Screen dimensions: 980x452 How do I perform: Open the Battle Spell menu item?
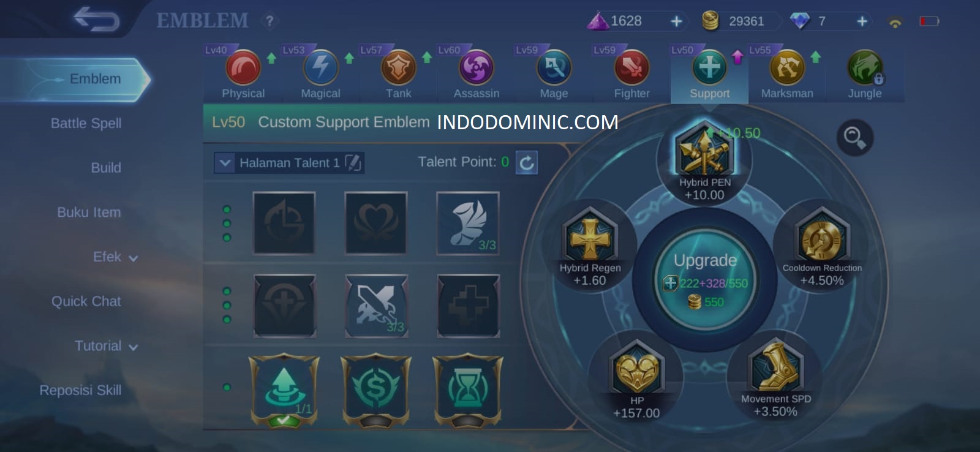coord(86,123)
